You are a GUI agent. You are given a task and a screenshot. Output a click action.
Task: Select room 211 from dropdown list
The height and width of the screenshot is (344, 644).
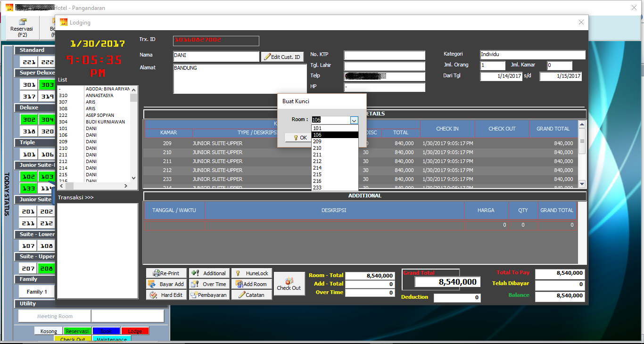coord(317,155)
